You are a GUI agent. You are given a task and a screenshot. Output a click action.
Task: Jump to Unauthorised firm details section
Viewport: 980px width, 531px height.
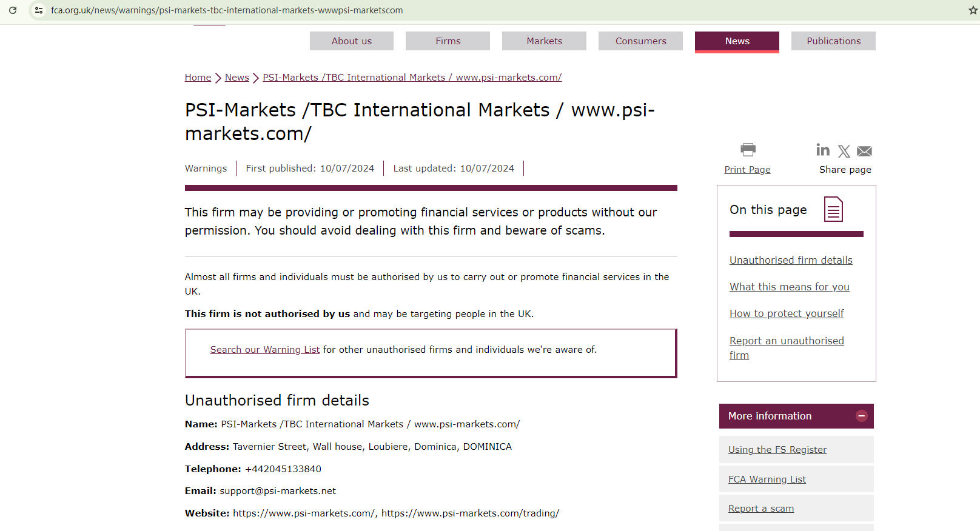[791, 260]
